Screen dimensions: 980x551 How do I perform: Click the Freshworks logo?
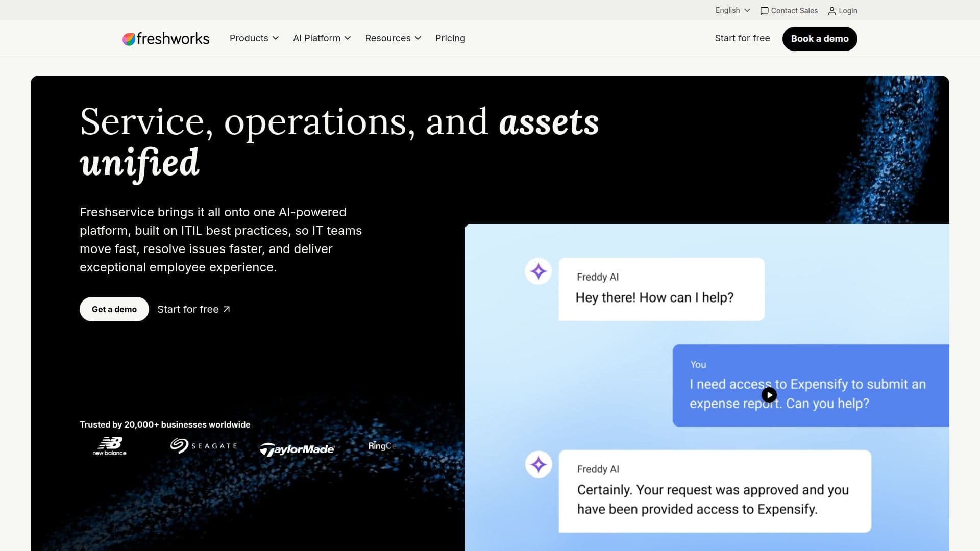166,39
